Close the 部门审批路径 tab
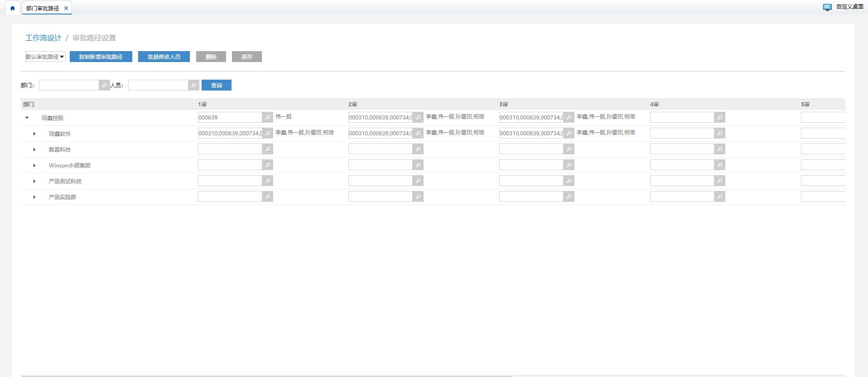Image resolution: width=868 pixels, height=377 pixels. click(x=66, y=8)
